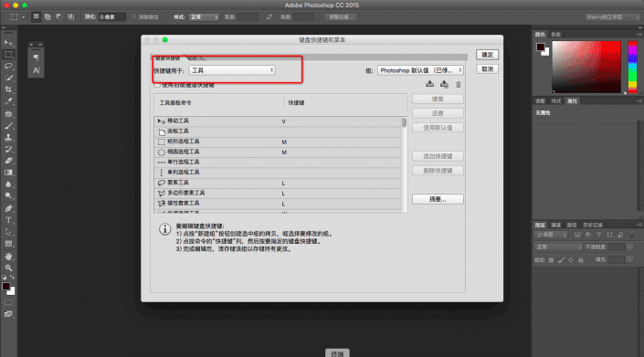The image size is (644, 357).
Task: Select the Dodge tool
Action: tap(8, 195)
